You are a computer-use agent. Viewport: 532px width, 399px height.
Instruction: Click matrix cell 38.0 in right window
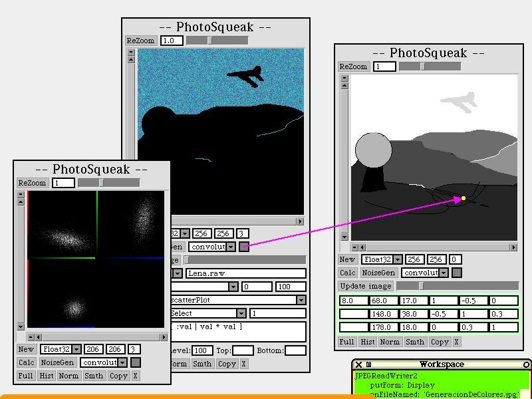413,314
